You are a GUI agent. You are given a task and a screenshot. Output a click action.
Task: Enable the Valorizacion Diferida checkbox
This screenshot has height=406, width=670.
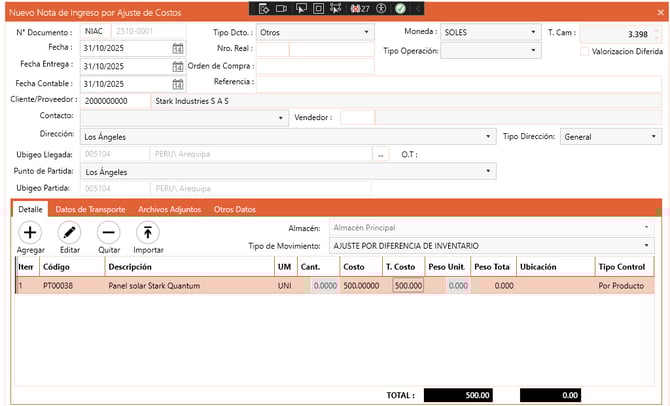(585, 51)
